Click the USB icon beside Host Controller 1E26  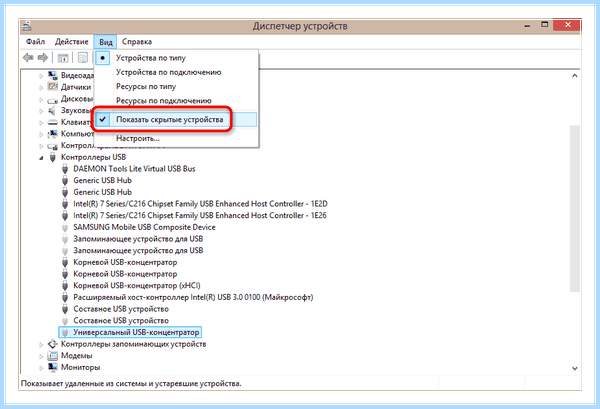65,216
